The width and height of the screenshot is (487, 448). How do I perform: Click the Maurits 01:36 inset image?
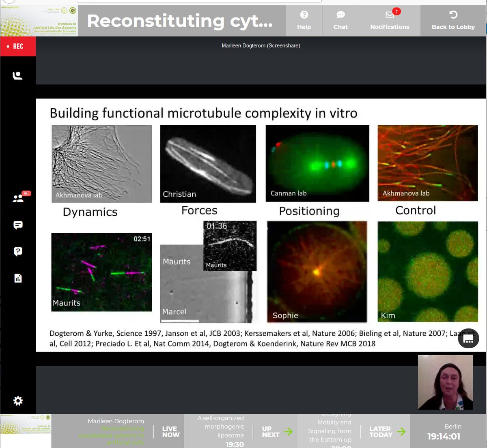tap(230, 246)
